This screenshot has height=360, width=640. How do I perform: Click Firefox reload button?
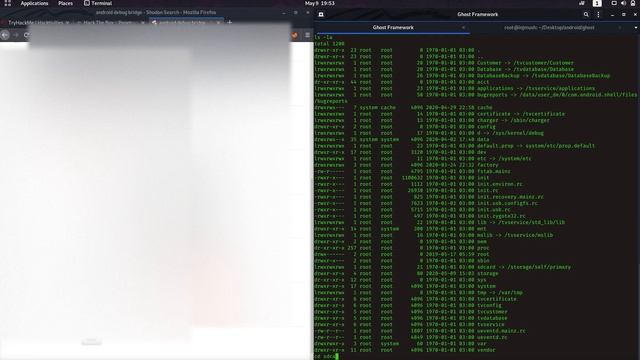(26, 35)
